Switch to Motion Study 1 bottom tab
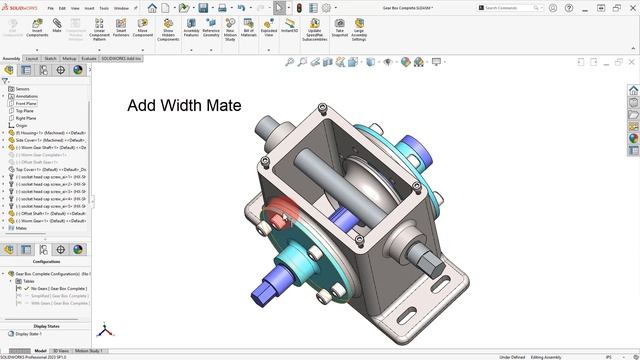640x360 pixels. click(89, 351)
